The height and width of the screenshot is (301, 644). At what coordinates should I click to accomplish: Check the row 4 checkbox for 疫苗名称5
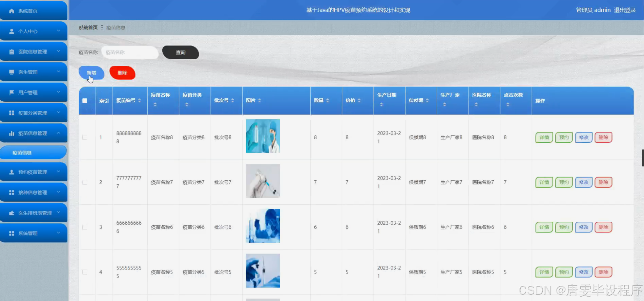85,272
